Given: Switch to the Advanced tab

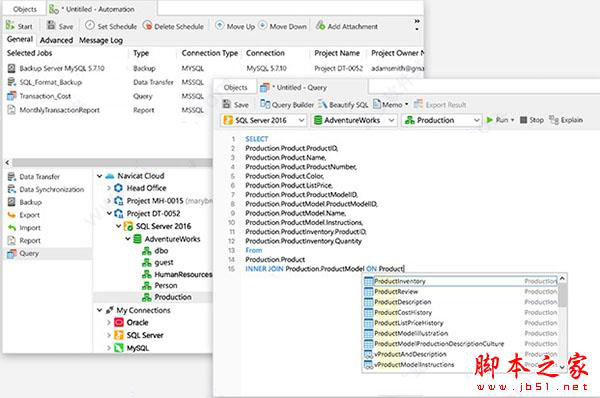Looking at the screenshot, I should (56, 40).
